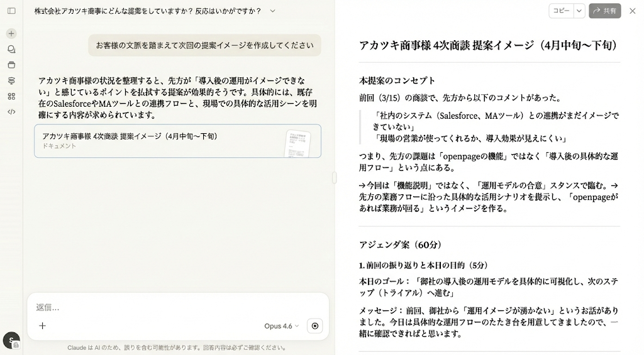Click the record button beside Opus 4.6
Image resolution: width=644 pixels, height=355 pixels.
click(315, 326)
